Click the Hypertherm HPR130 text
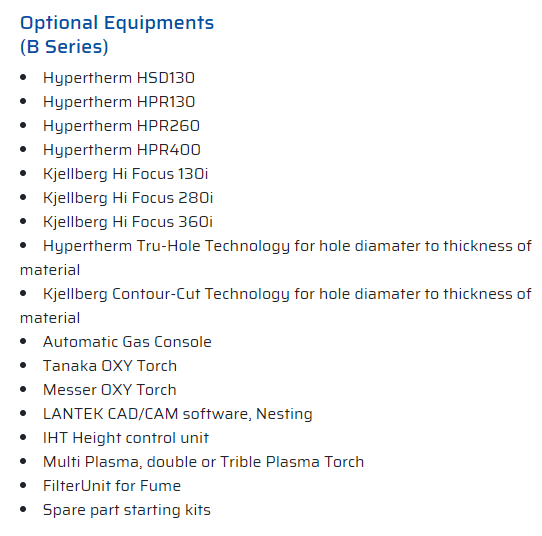Viewport: 542px width, 536px height. (x=119, y=102)
